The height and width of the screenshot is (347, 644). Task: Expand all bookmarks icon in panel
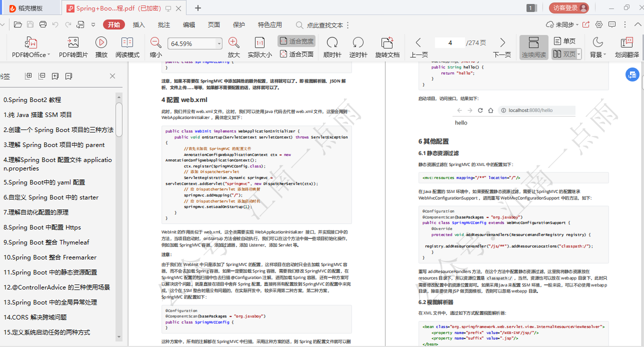[x=28, y=76]
